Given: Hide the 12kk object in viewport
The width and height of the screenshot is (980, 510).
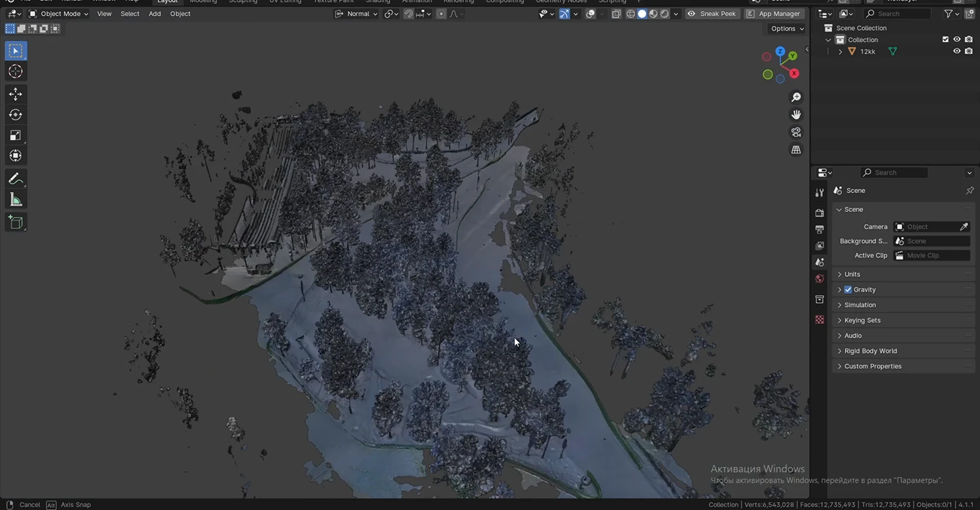Looking at the screenshot, I should tap(957, 52).
